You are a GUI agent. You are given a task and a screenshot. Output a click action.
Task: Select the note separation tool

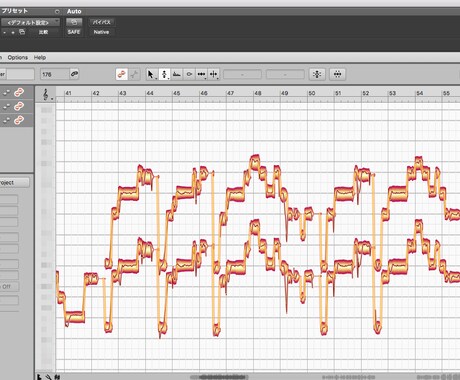point(214,74)
